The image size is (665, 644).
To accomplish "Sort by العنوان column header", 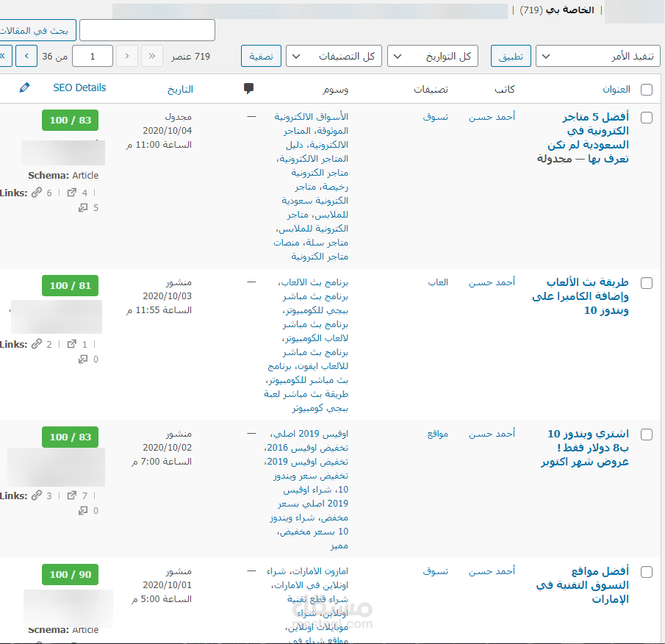I will (617, 89).
